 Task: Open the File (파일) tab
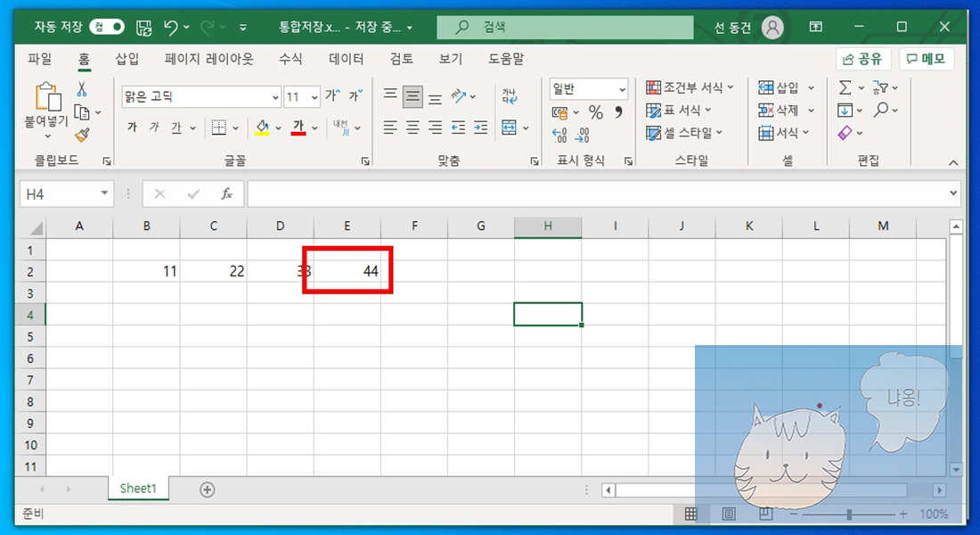coord(40,59)
